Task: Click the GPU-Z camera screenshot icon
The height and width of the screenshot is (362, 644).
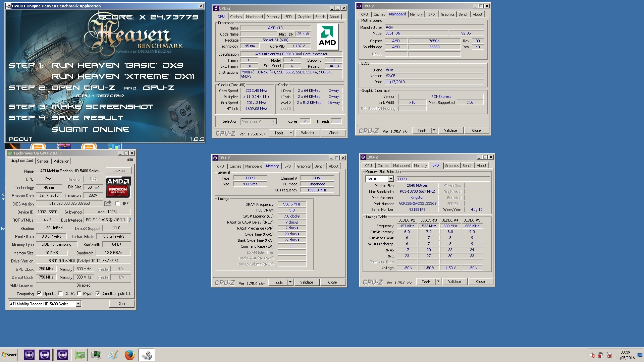Action: click(130, 160)
